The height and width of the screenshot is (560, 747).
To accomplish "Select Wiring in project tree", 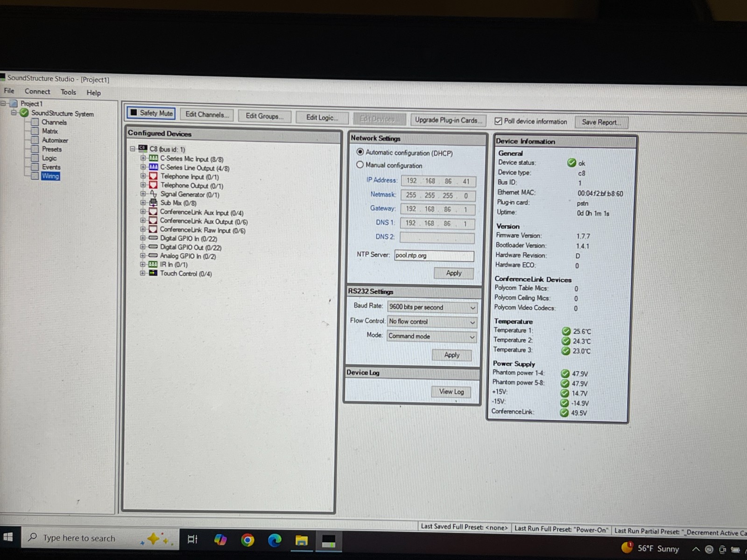I will pos(50,176).
